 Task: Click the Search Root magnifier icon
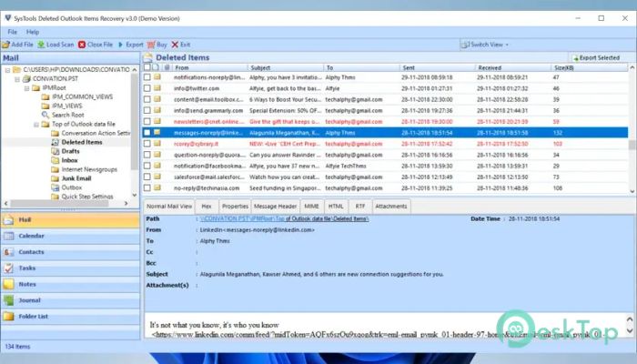(45, 115)
